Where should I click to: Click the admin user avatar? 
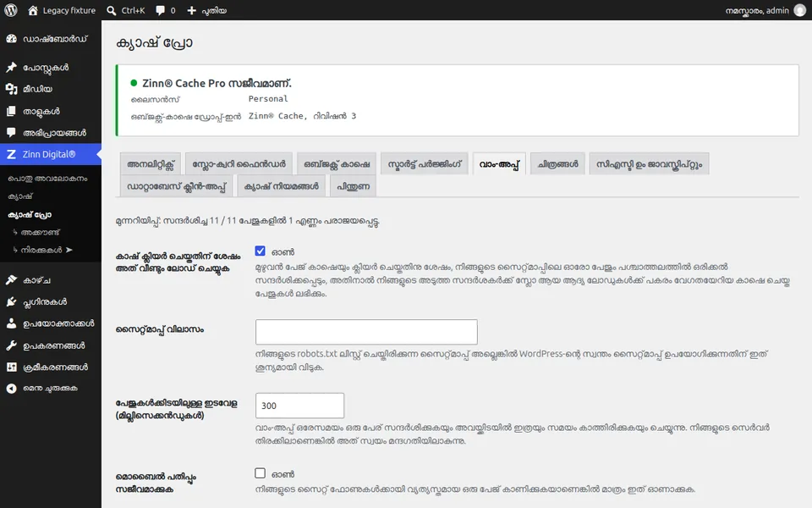799,10
